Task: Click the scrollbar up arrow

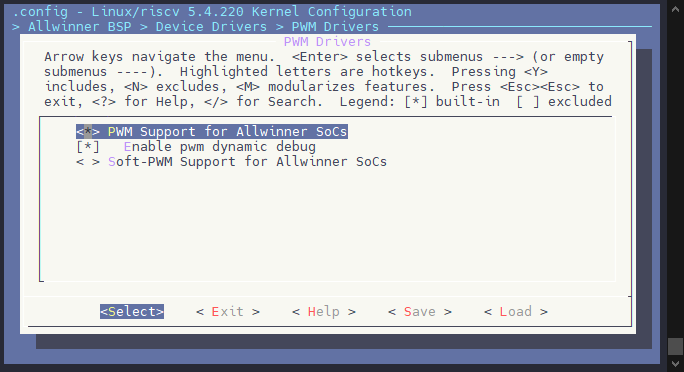Action: 675,9
